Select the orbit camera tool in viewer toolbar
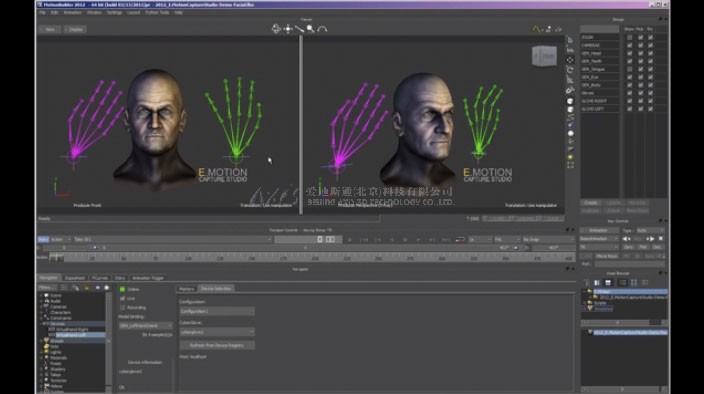 (x=276, y=29)
